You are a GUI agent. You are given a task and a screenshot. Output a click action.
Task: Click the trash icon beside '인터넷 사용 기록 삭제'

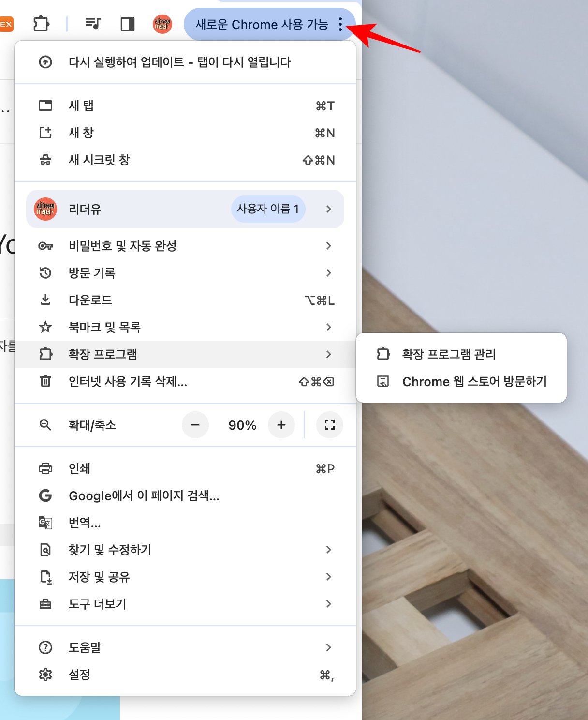(x=45, y=381)
